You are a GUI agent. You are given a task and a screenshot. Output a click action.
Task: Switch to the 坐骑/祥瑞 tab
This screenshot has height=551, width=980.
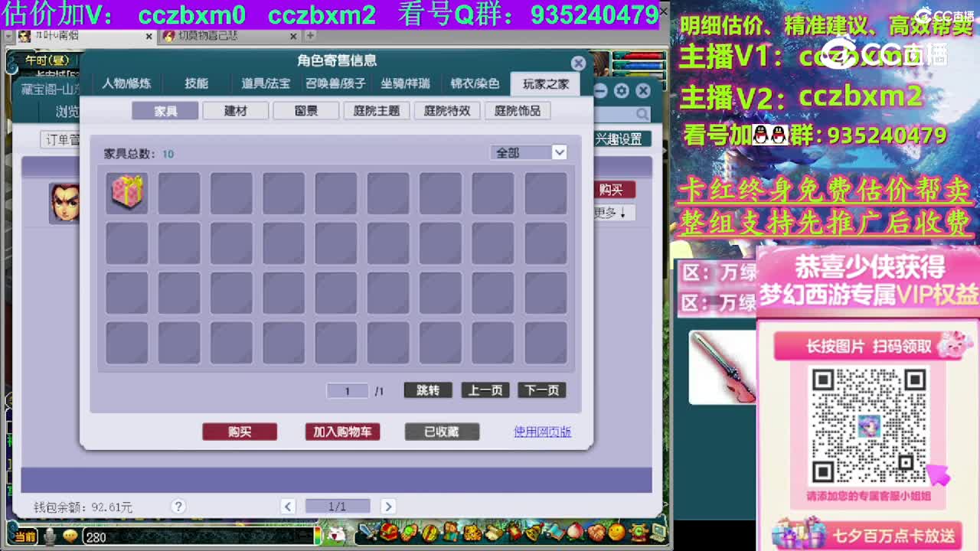pos(405,83)
